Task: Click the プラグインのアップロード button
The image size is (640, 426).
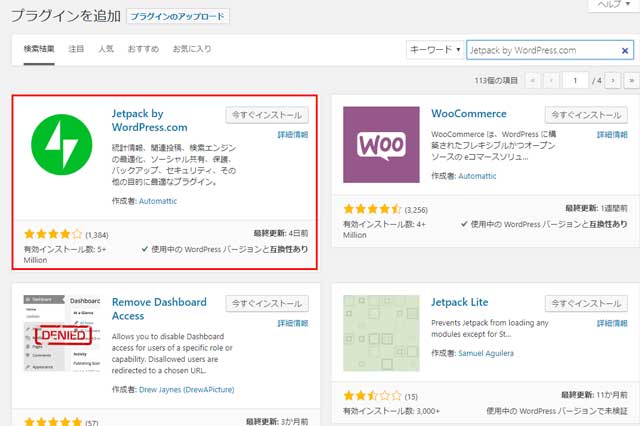Action: (x=178, y=16)
